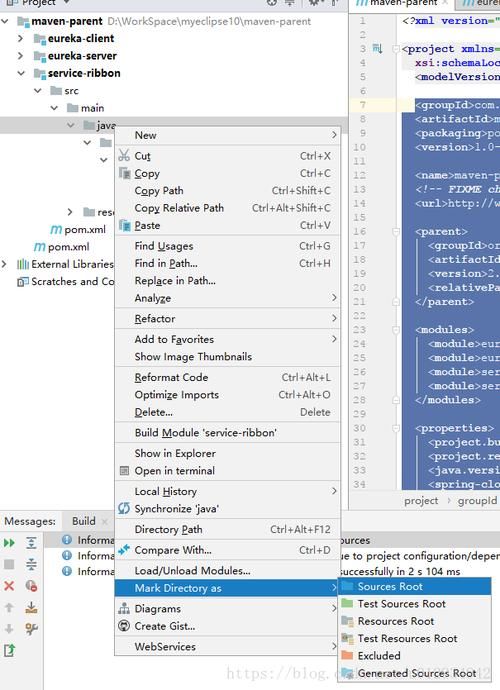Click the down arrow next message icon

coord(9,629)
